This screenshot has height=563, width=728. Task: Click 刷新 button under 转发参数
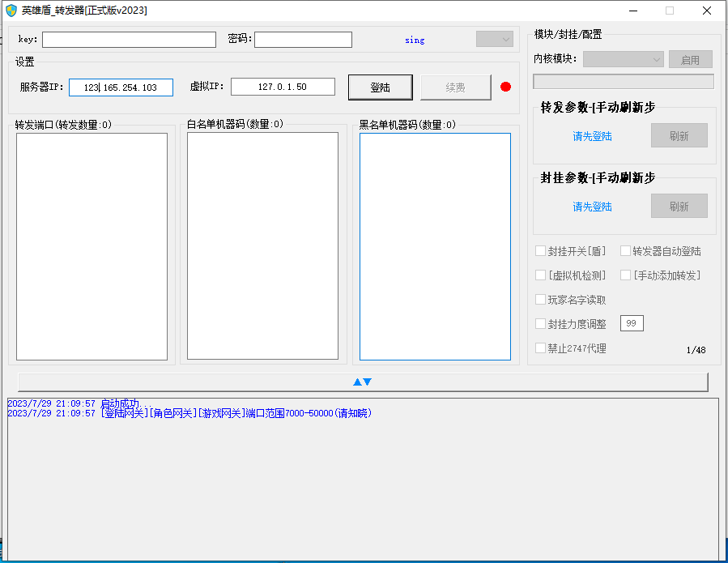[x=679, y=136]
